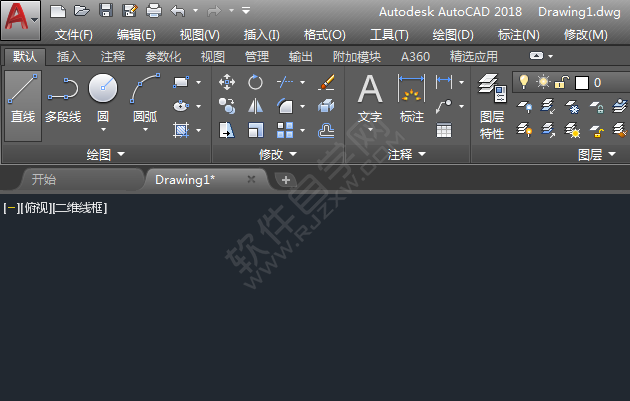This screenshot has width=630, height=401.
Task: Expand the 绘图 panel
Action: (106, 154)
